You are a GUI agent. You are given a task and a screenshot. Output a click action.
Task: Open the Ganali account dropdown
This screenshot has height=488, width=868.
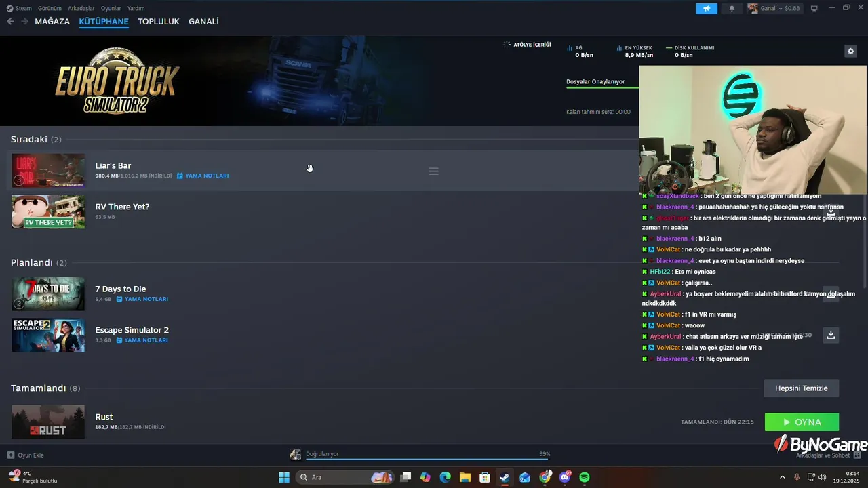click(x=774, y=8)
